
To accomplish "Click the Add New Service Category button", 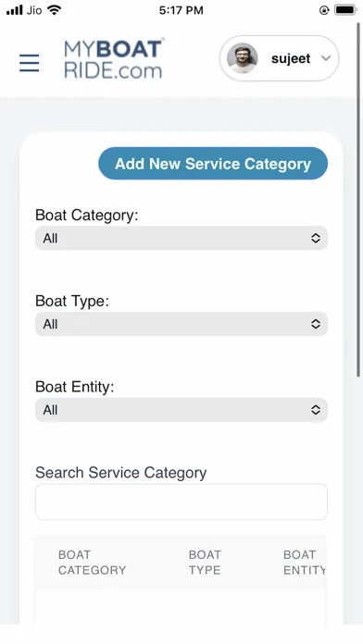I will pyautogui.click(x=213, y=164).
